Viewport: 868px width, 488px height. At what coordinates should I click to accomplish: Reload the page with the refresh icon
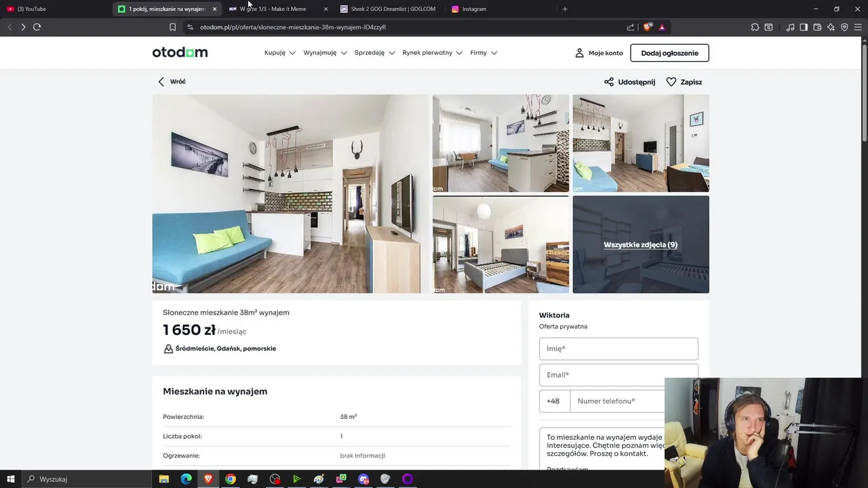[x=37, y=27]
